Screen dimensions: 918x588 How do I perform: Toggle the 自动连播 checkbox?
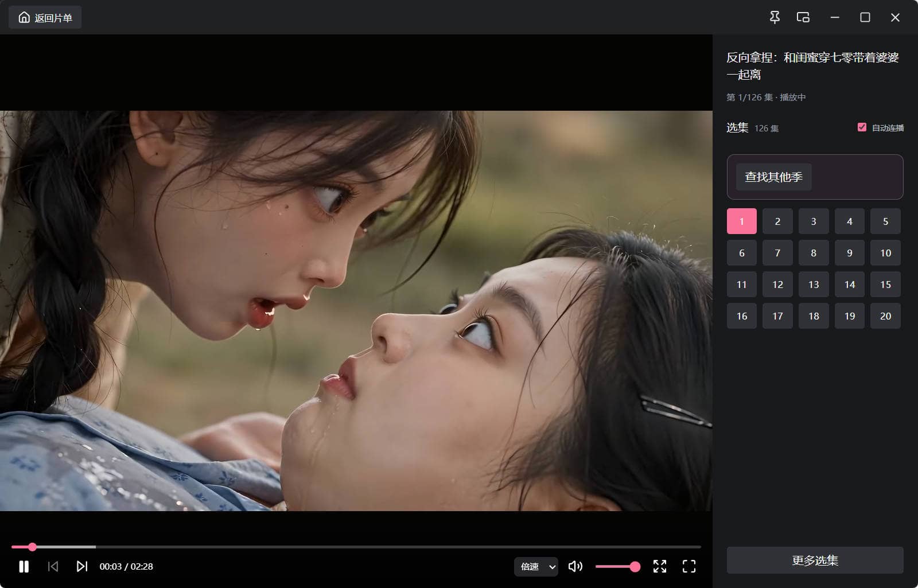click(x=862, y=127)
